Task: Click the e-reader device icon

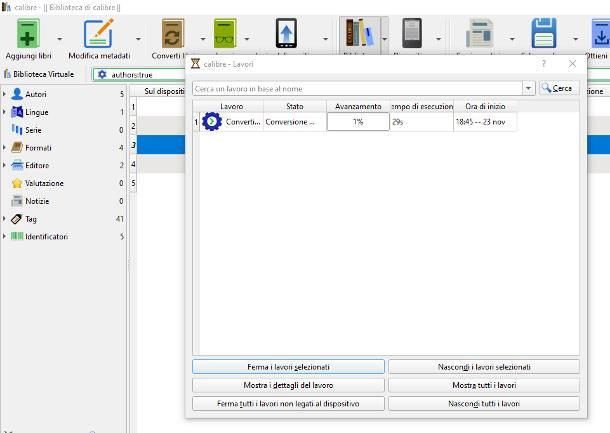Action: pos(412,33)
